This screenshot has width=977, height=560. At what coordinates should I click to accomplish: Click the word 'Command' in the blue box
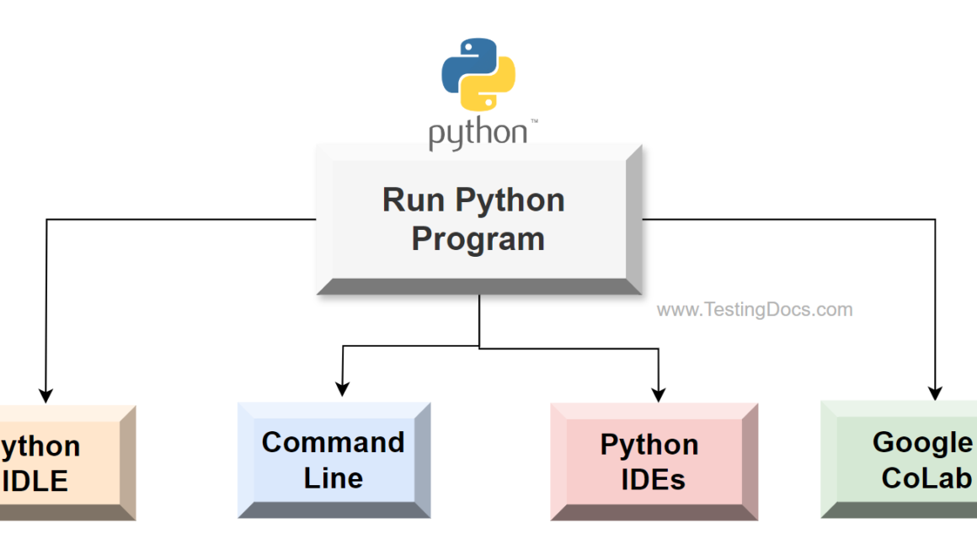tap(334, 442)
